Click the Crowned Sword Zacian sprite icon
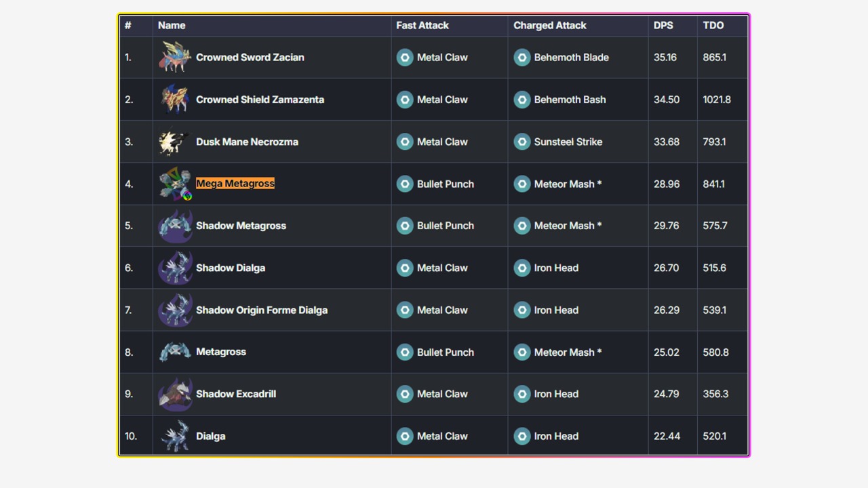868x488 pixels. pyautogui.click(x=175, y=58)
